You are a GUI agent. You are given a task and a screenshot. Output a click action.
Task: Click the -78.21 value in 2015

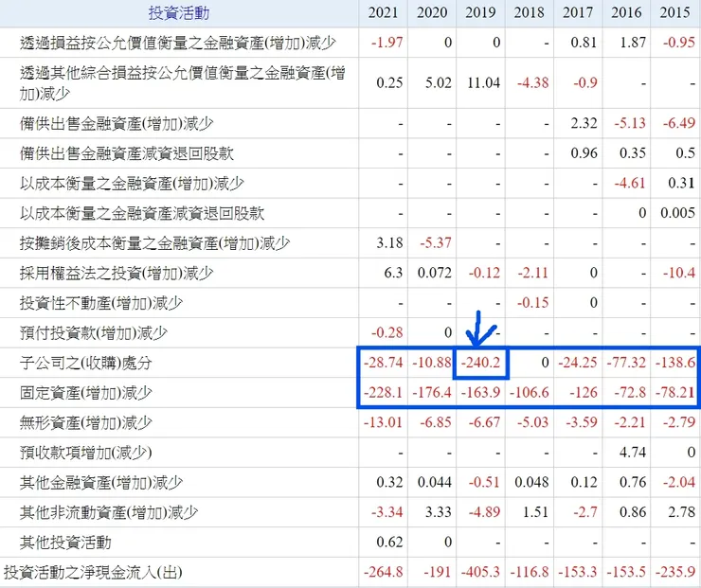tap(675, 393)
